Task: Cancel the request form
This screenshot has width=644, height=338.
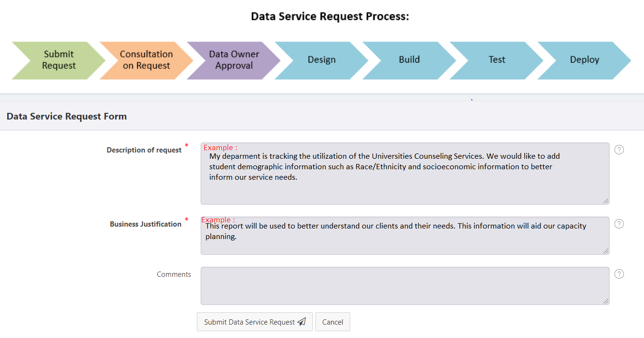Action: 333,322
